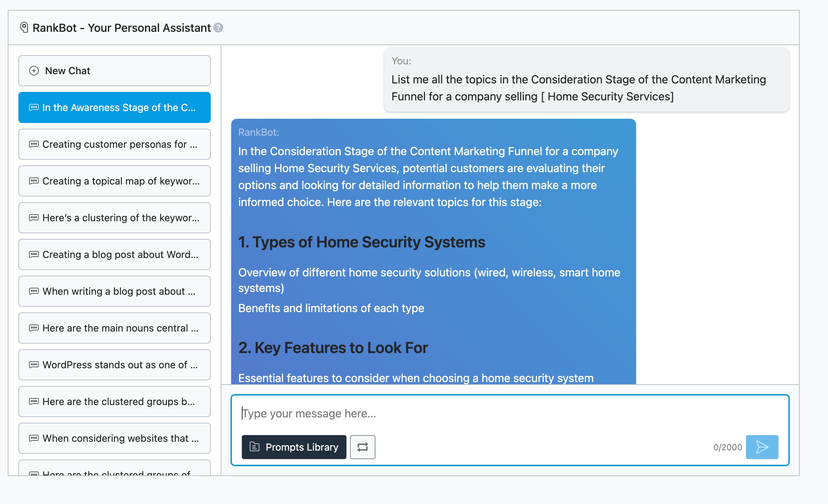Screen dimensions: 828x504
Task: Open the Prompts Library
Action: coord(294,447)
